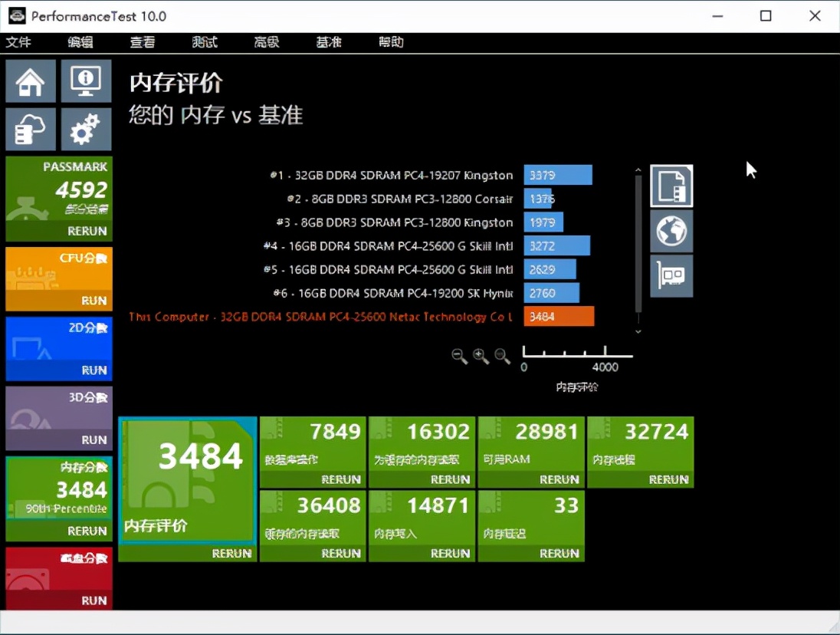The width and height of the screenshot is (840, 635).
Task: Click the Home icon in the sidebar
Action: [30, 81]
